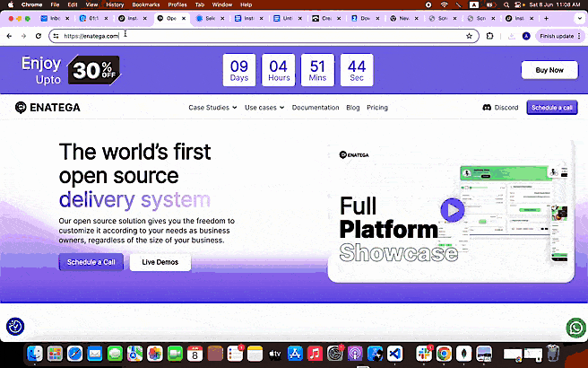Open the Finish update menu
588x368 pixels.
tap(558, 35)
